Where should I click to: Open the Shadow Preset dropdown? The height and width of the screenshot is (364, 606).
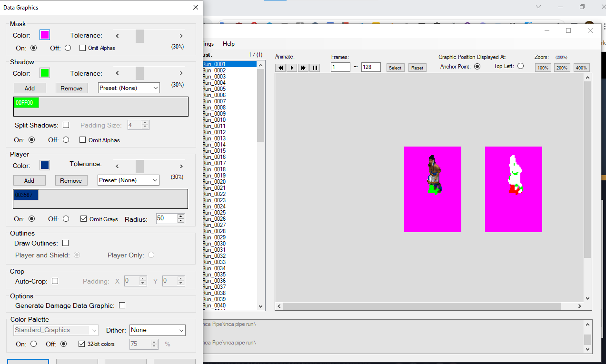pos(129,88)
